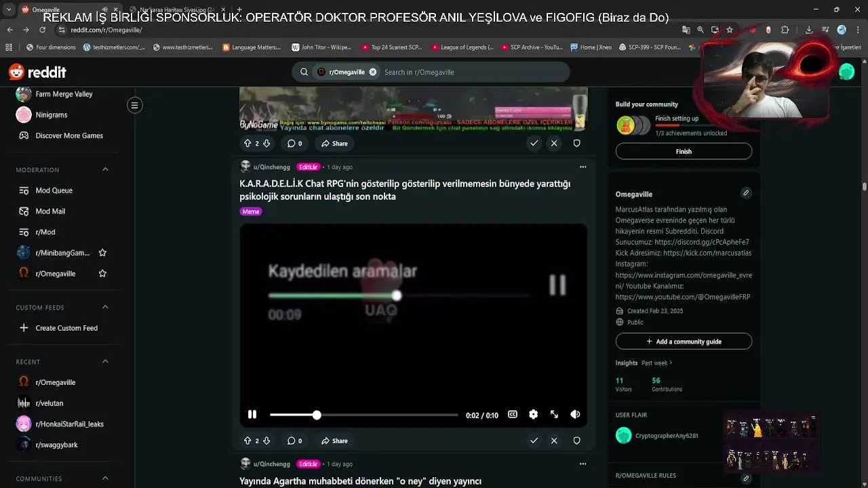Open r/swaggybark from Recent
The height and width of the screenshot is (488, 868).
(x=56, y=445)
